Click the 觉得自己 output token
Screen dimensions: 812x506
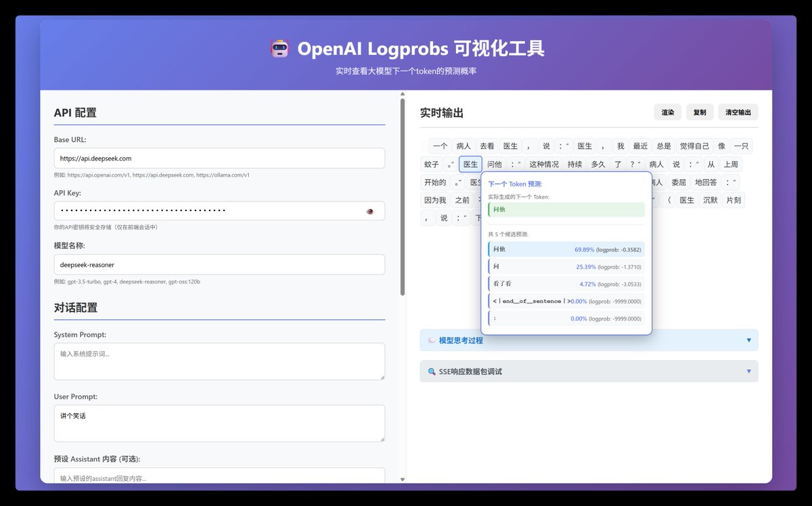coord(695,146)
